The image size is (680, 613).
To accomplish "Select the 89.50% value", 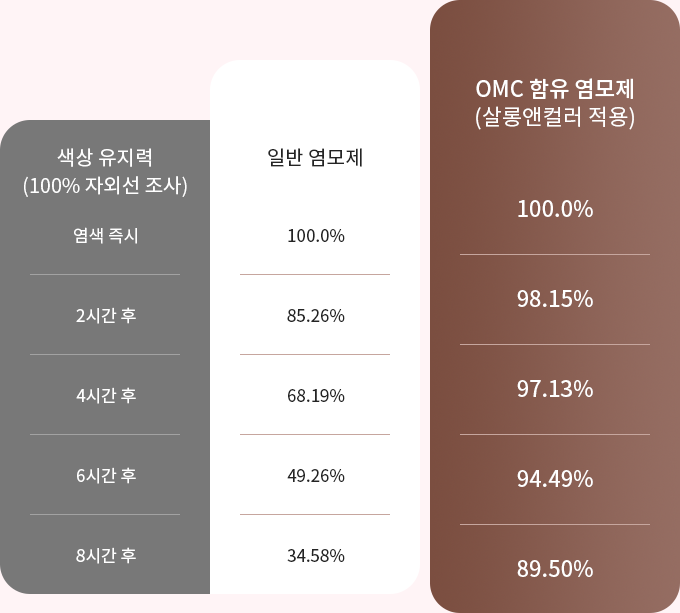I will 555,569.
